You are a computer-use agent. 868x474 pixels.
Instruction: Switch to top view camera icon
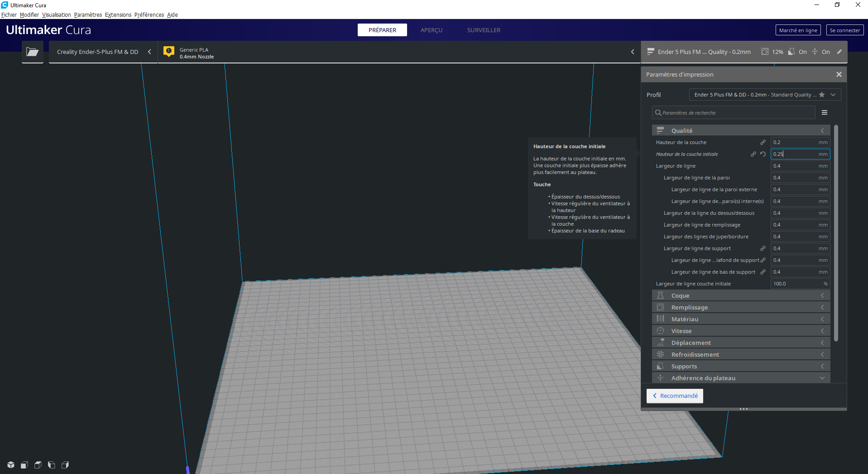pos(38,465)
